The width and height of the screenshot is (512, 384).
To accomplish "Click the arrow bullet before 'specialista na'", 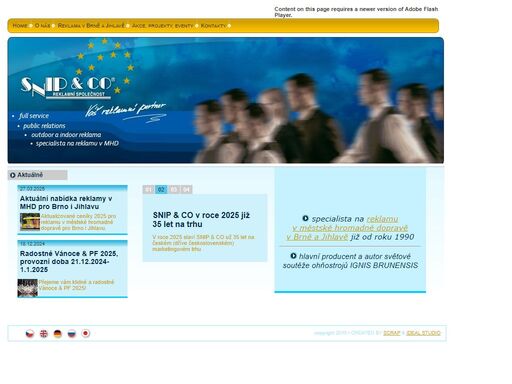I will tap(305, 218).
